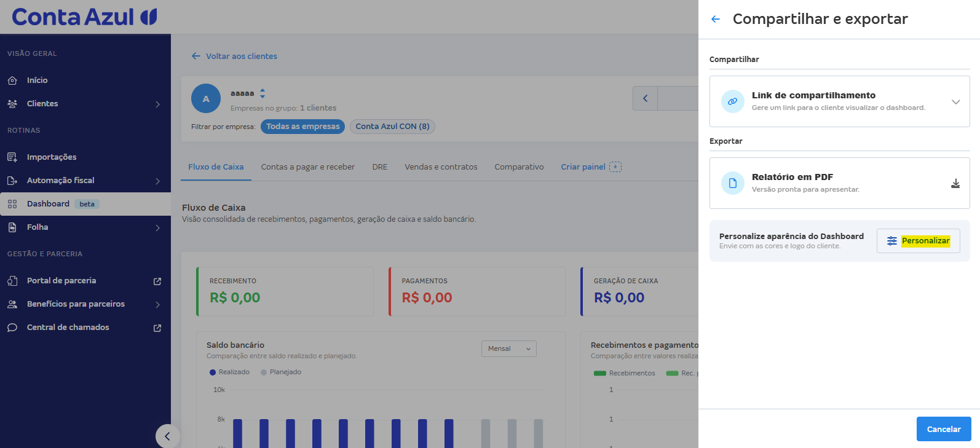Click the Saldo bancário chart title

[x=235, y=345]
